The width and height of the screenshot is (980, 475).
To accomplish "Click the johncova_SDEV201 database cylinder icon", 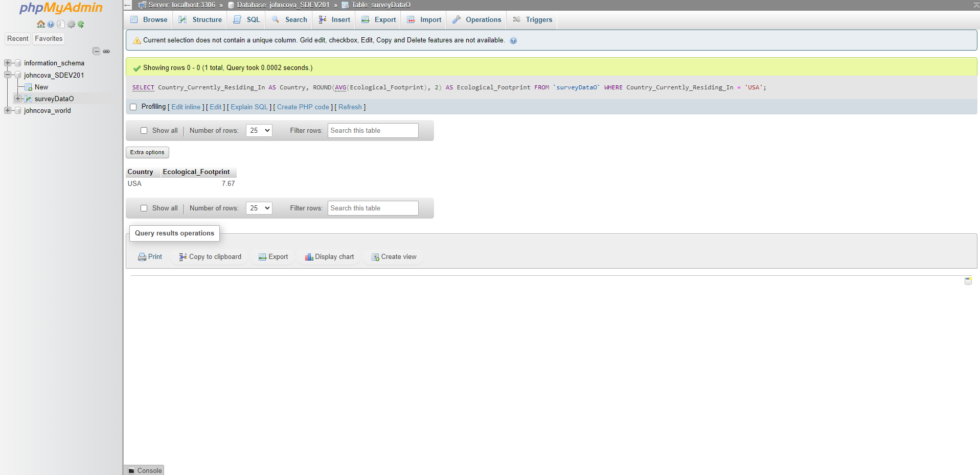I will 18,75.
